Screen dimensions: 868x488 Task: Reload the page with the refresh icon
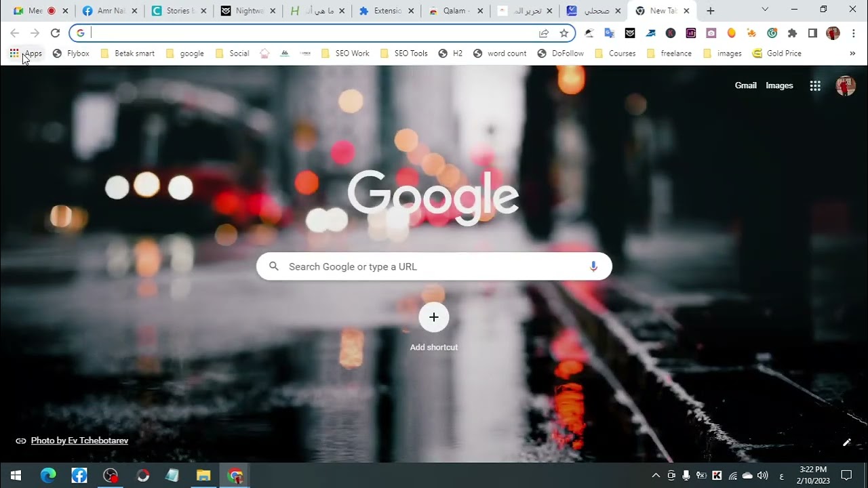pyautogui.click(x=56, y=33)
